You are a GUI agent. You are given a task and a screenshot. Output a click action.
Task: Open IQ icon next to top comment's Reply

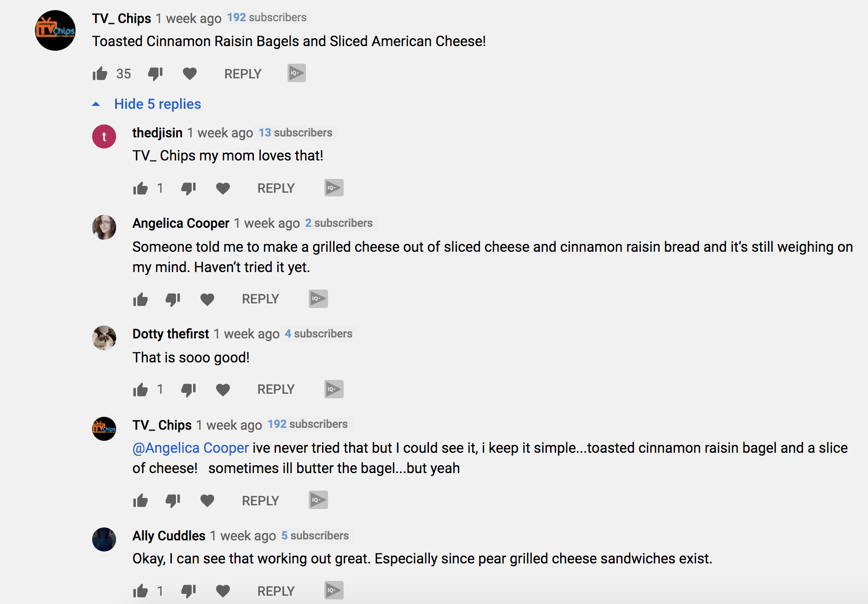297,73
